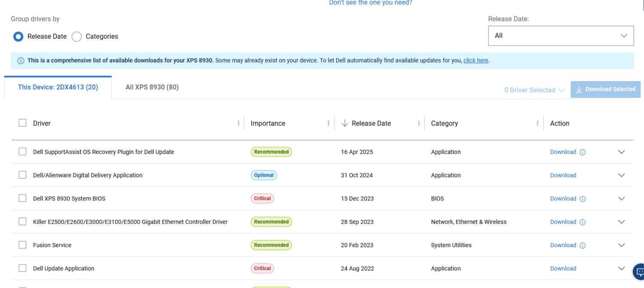Expand Killer Ethernet Controller Driver row details
Image resolution: width=644 pixels, height=288 pixels.
tap(621, 222)
